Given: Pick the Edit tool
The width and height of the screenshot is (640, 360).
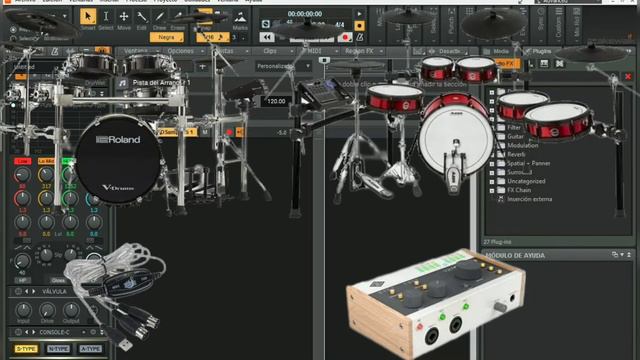Looking at the screenshot, I should point(142,17).
